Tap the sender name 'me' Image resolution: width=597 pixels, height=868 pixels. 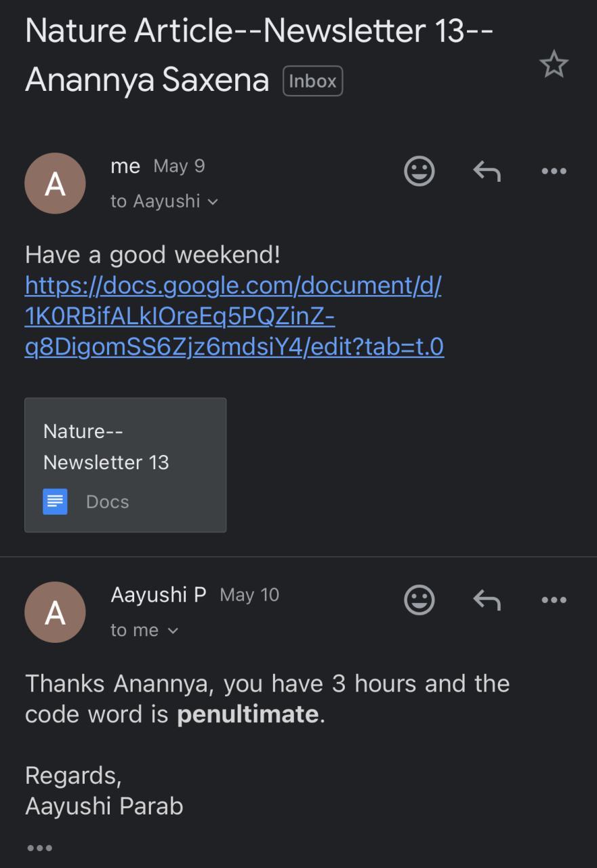pos(125,166)
